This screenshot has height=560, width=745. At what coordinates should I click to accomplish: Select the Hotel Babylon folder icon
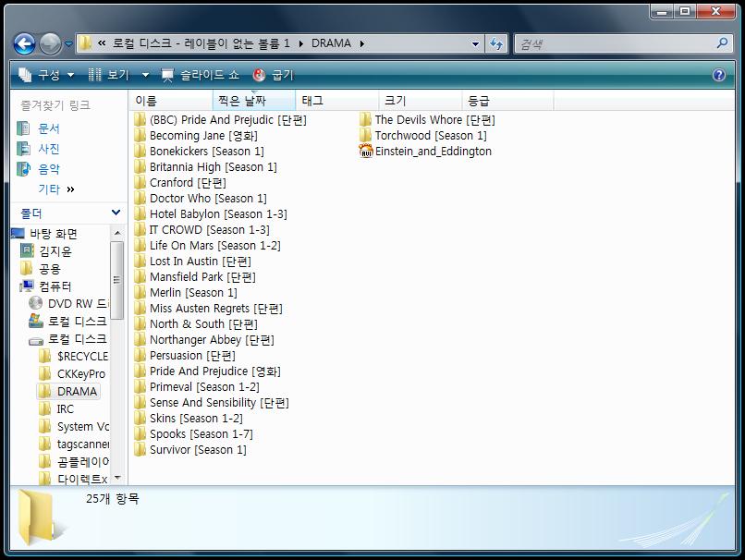(140, 214)
